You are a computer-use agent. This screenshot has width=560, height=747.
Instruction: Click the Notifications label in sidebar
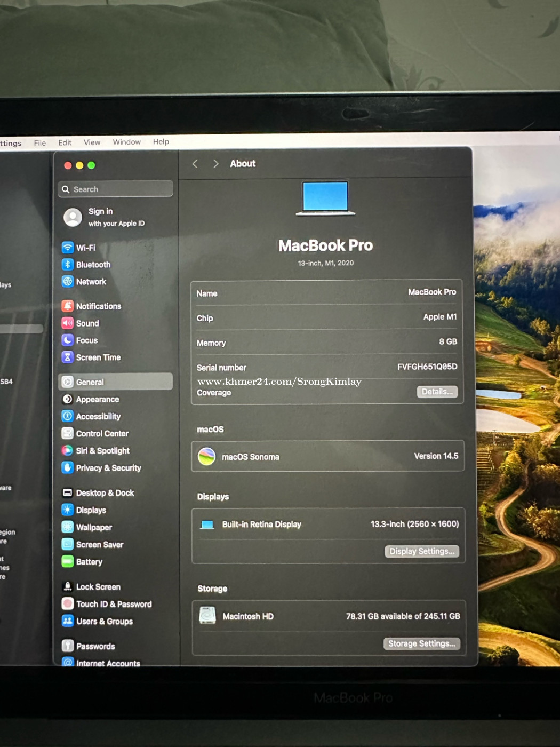(x=99, y=306)
